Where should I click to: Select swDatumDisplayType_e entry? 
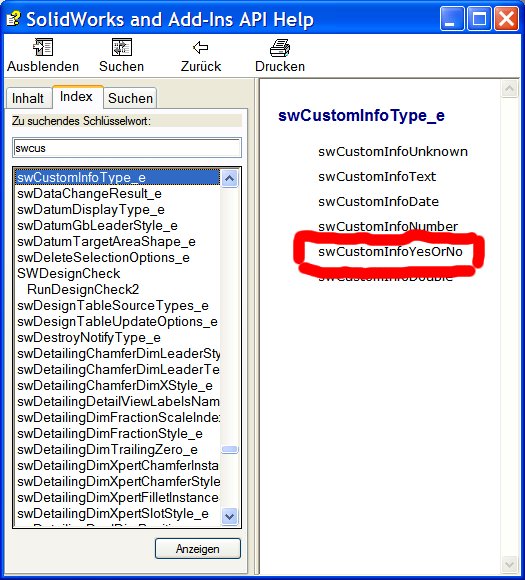tap(91, 209)
